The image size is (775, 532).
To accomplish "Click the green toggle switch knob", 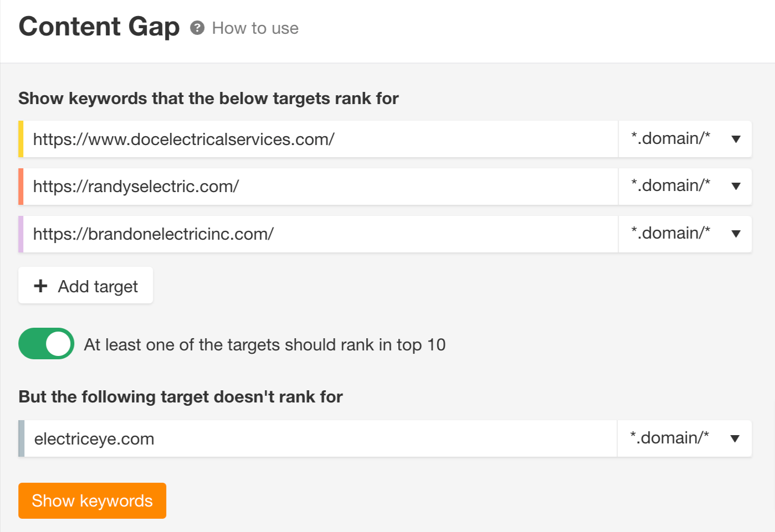I will pyautogui.click(x=57, y=343).
